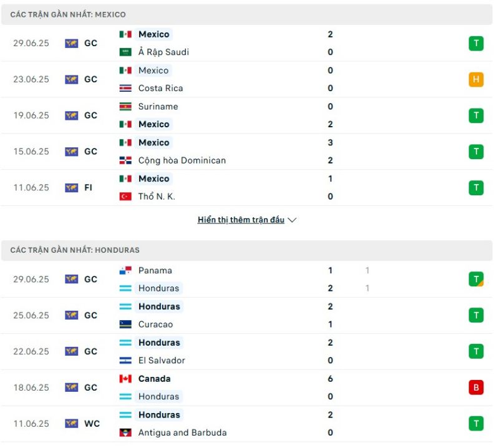Click the Canada flag icon
The width and height of the screenshot is (499, 448).
(125, 379)
